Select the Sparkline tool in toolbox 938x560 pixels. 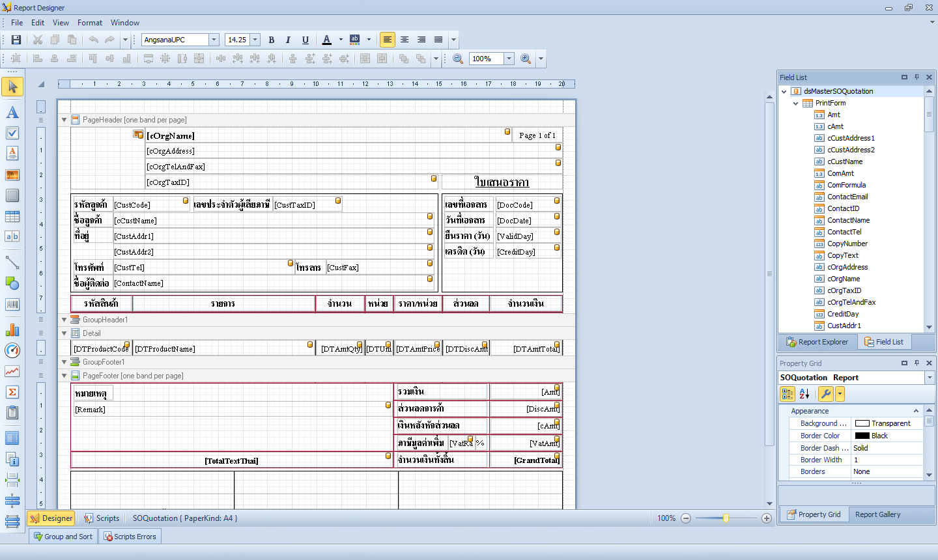12,371
